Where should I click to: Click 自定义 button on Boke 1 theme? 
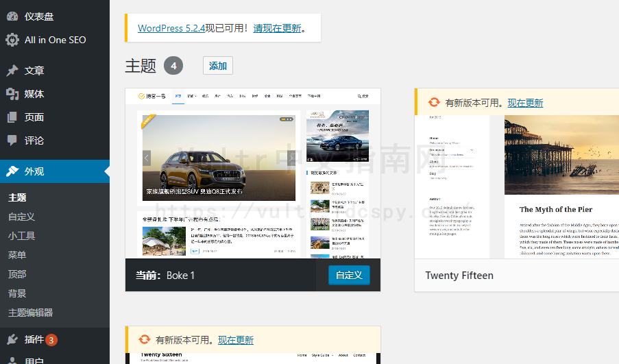(x=349, y=275)
